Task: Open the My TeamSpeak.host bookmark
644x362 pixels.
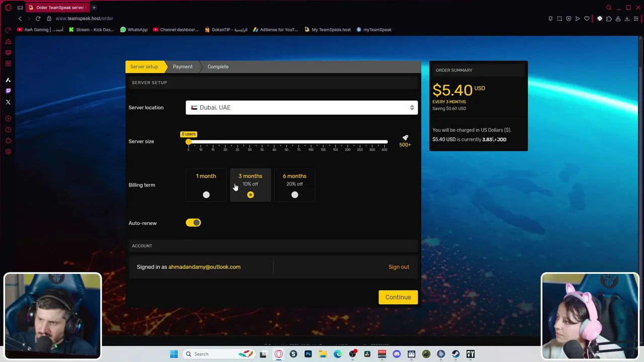Action: 327,30
